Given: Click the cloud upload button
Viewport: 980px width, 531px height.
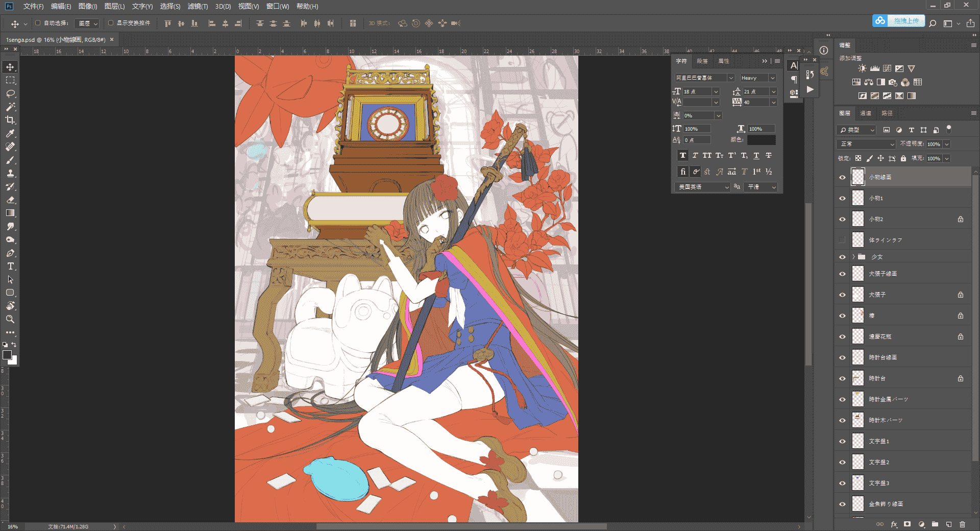Looking at the screenshot, I should point(899,21).
